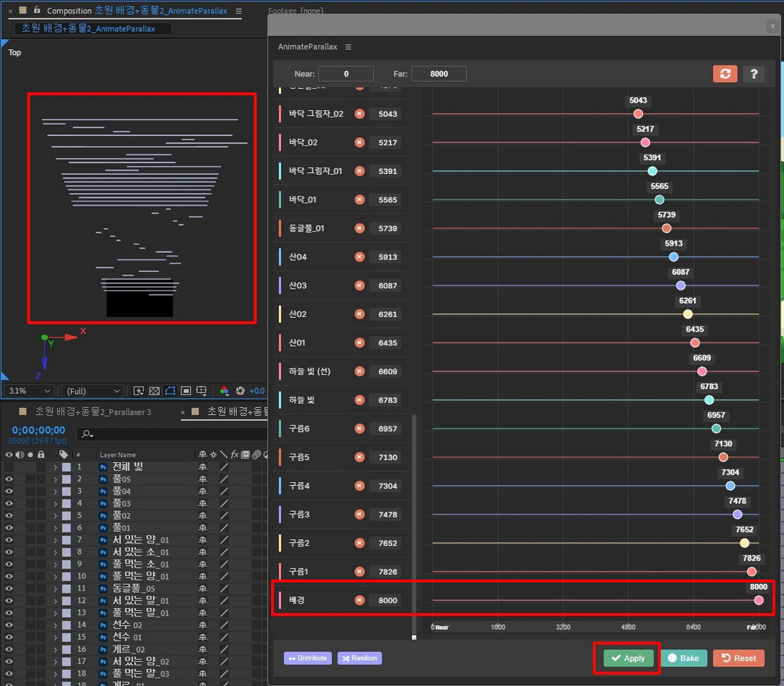
Task: Hide the 풀05 layer using eye toggle
Action: coord(9,479)
